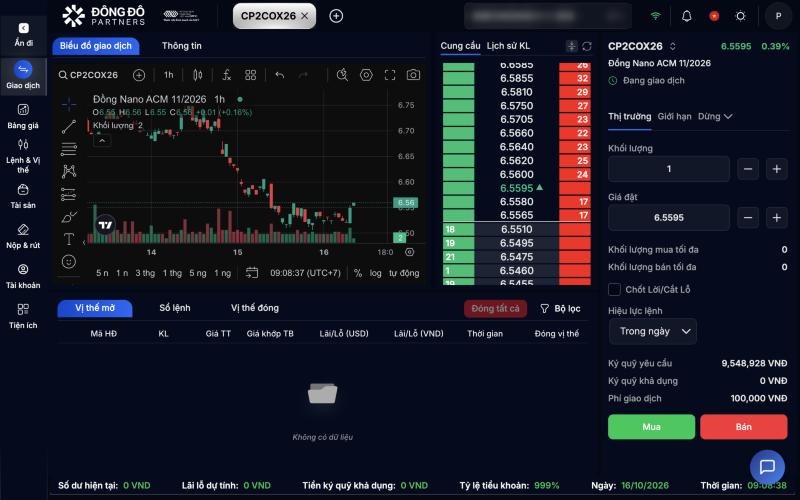The width and height of the screenshot is (800, 500).
Task: Open Lệnh & Vị thế section
Action: 23,156
